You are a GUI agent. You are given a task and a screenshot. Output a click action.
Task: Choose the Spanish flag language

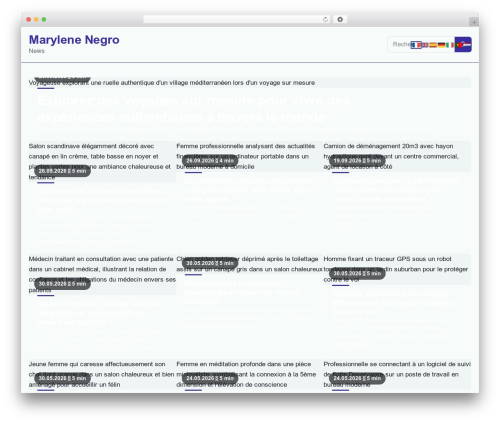[433, 45]
